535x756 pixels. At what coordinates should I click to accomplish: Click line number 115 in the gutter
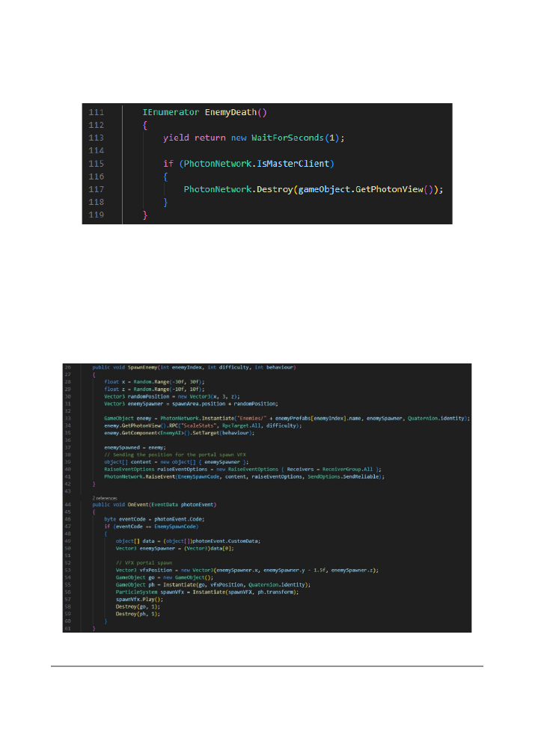96,164
